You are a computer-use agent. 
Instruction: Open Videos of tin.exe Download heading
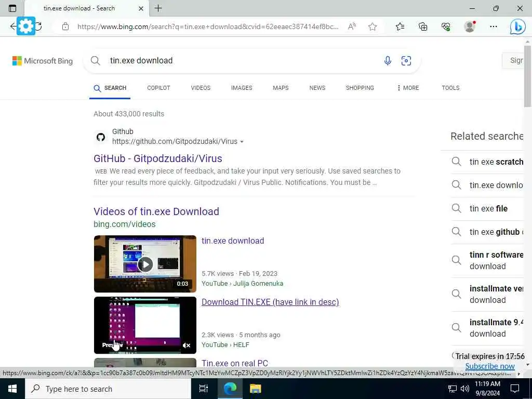pos(156,211)
